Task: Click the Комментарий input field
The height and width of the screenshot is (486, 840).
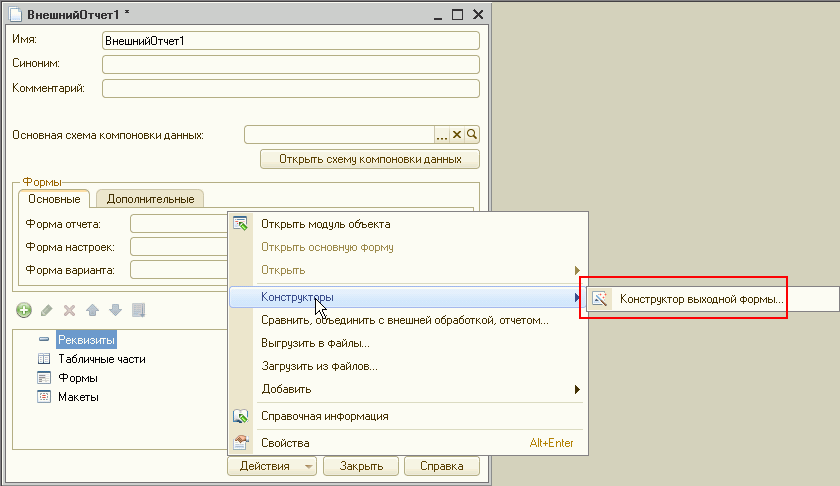Action: [x=291, y=88]
